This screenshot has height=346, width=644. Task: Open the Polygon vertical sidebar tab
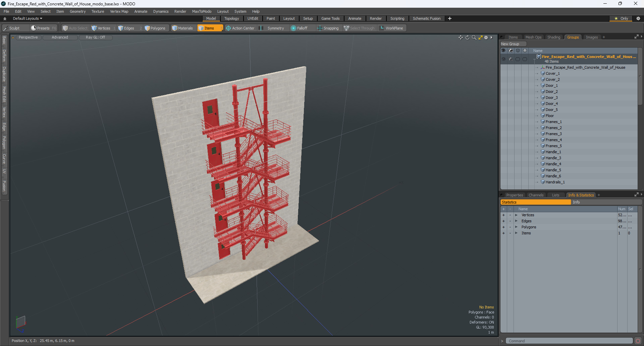point(4,142)
